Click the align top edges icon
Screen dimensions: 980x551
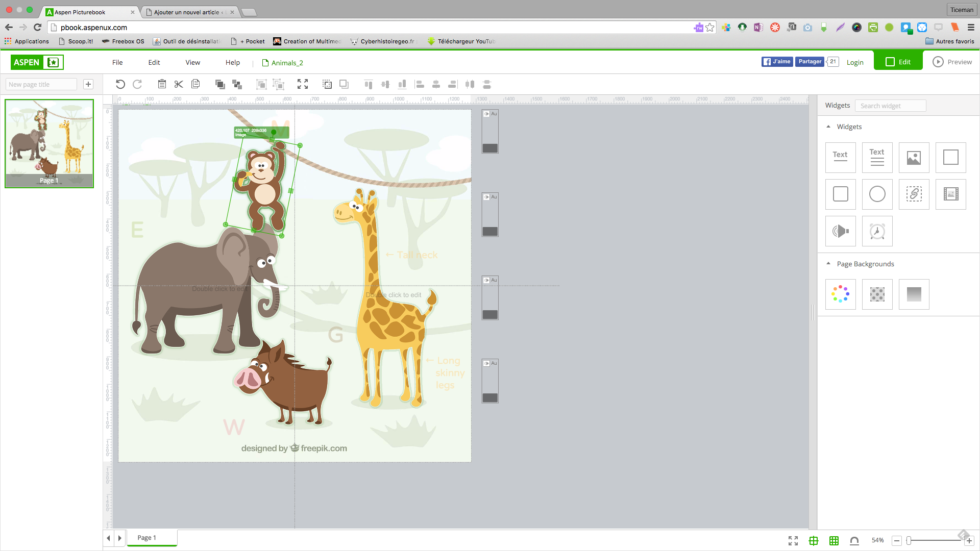[x=369, y=84]
